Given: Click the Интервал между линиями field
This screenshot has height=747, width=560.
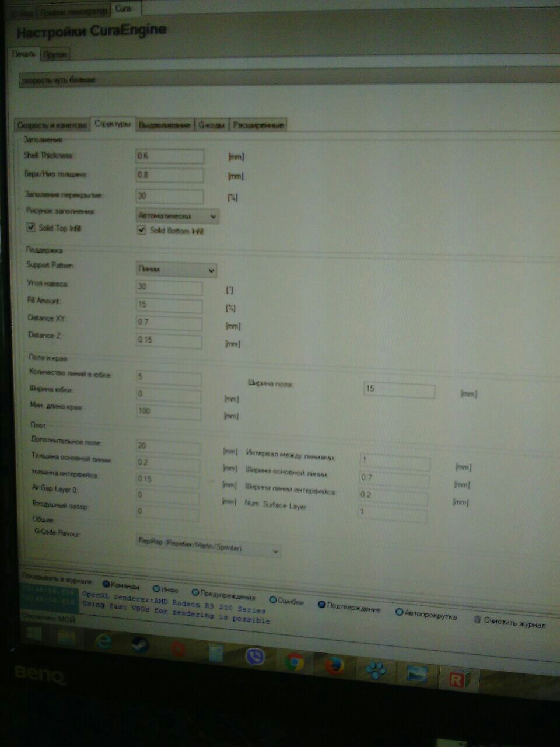Looking at the screenshot, I should click(395, 462).
